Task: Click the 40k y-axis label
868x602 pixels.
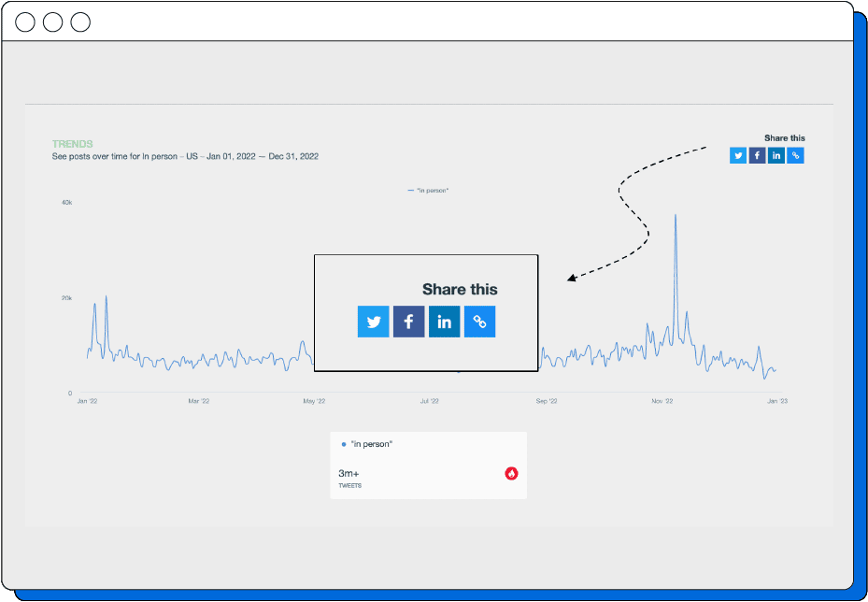Action: pos(67,202)
